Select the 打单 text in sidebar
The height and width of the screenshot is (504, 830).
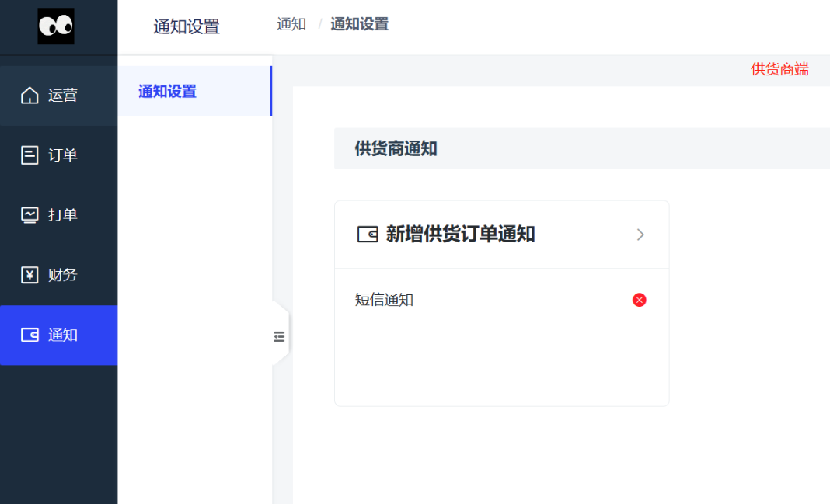(x=63, y=215)
